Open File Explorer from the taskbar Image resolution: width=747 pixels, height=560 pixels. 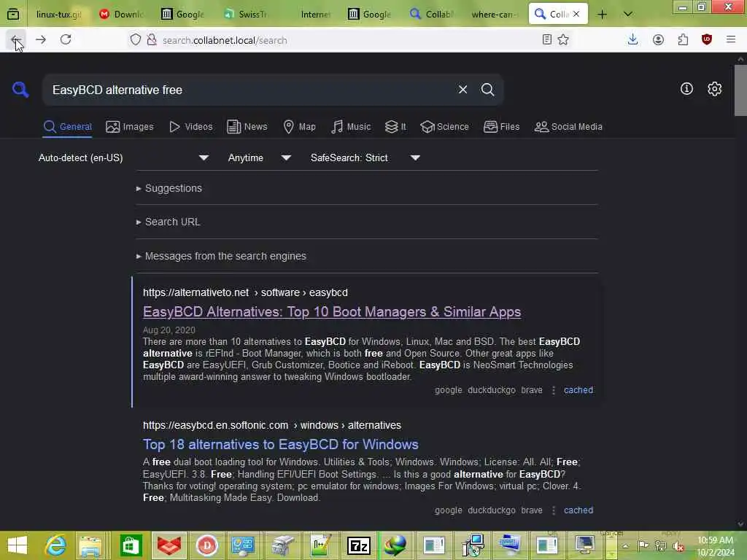90,545
